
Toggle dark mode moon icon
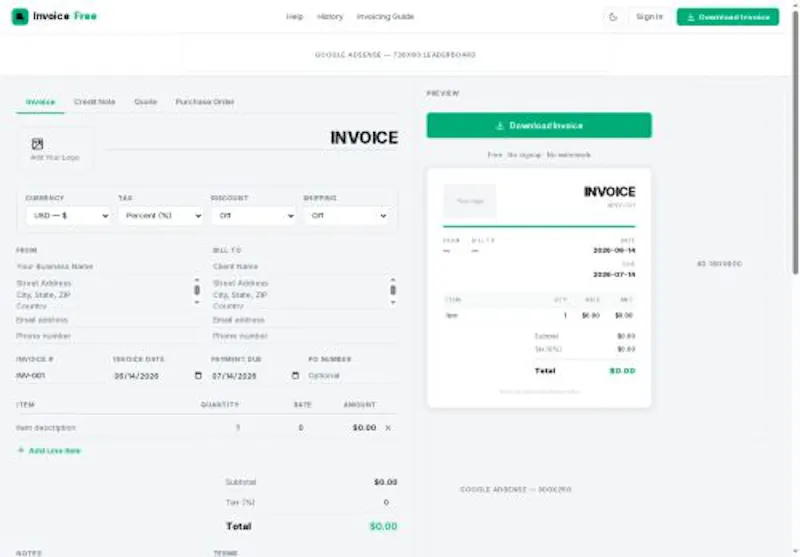(613, 17)
